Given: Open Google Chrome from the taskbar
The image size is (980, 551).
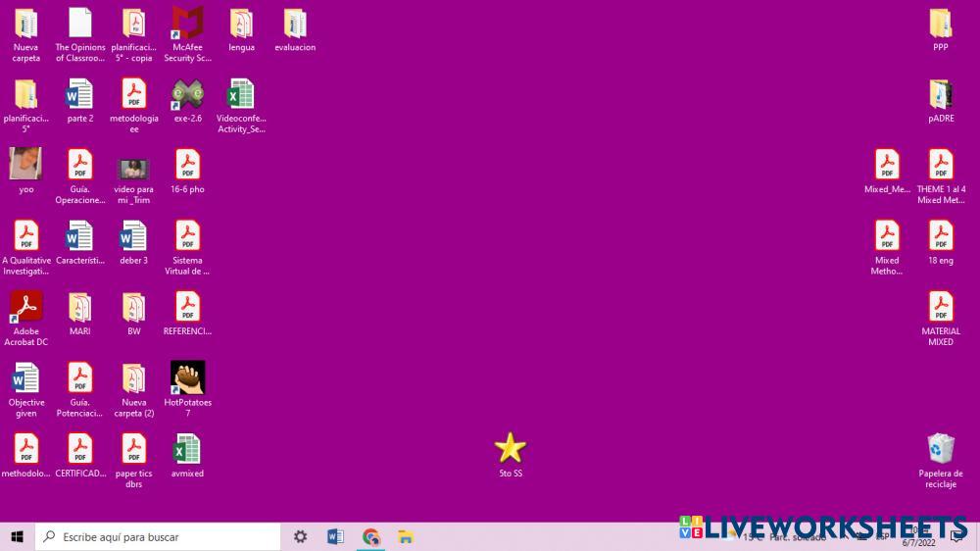Looking at the screenshot, I should click(x=370, y=537).
